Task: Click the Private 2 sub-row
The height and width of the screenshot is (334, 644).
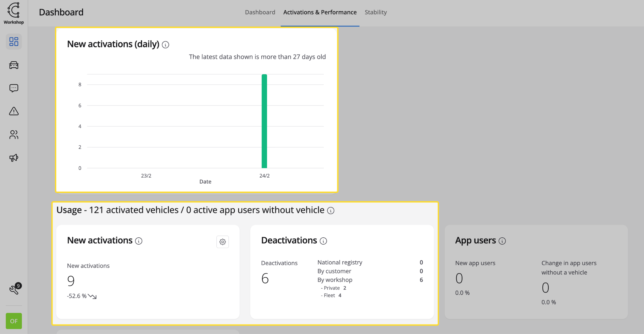Action: (334, 288)
